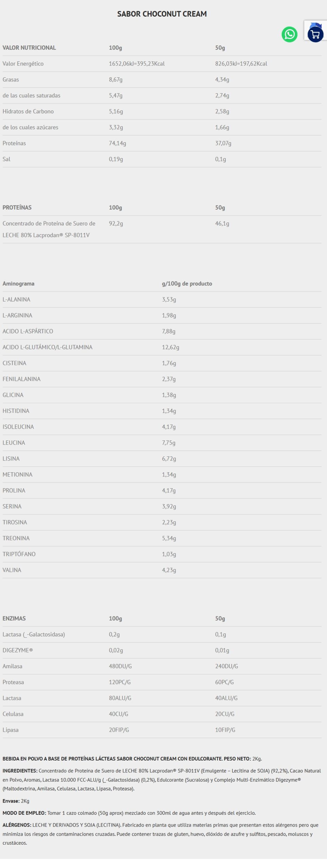The image size is (327, 868).
Task: Open the WhatsApp chat icon
Action: 289,34
